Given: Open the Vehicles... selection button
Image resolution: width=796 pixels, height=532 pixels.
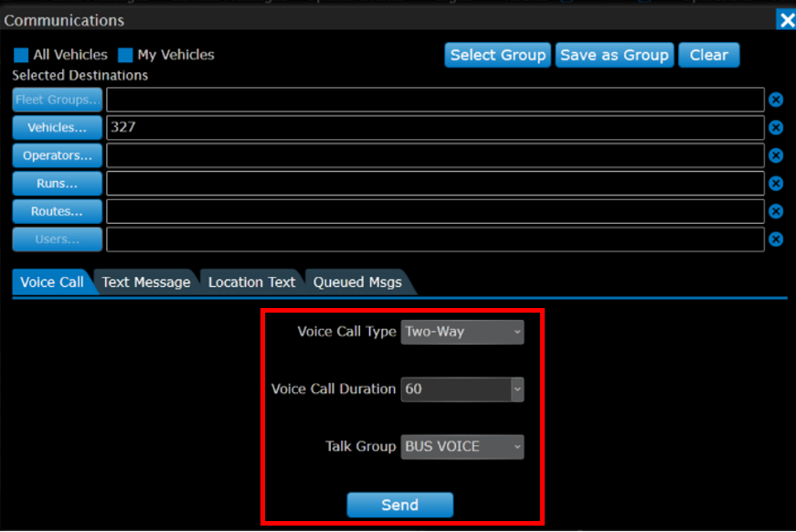Looking at the screenshot, I should click(x=57, y=128).
